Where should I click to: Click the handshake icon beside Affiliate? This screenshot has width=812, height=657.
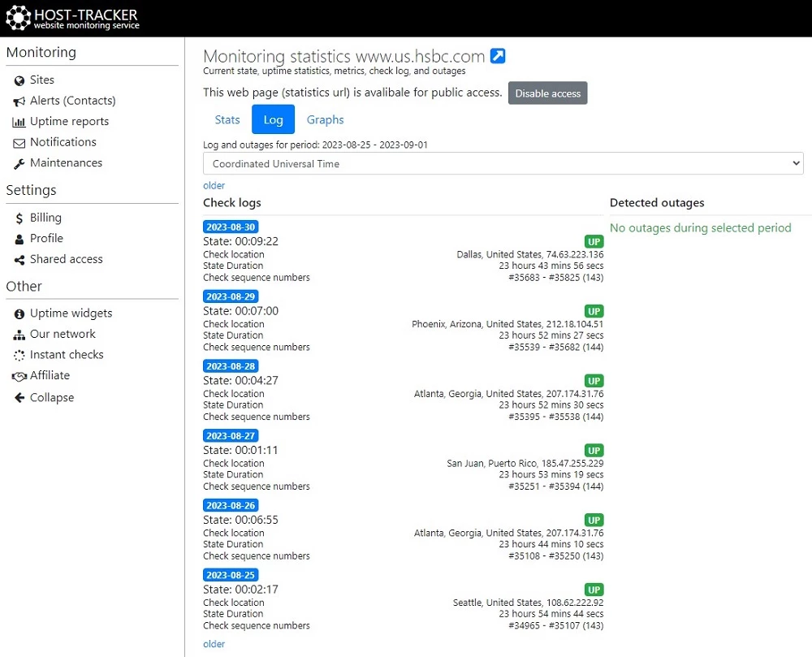click(x=19, y=376)
